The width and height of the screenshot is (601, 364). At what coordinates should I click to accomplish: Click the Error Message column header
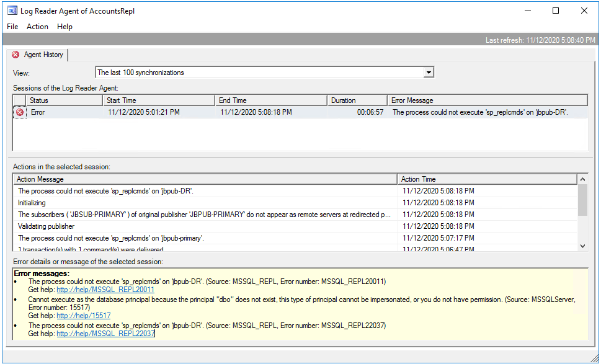[x=487, y=100]
